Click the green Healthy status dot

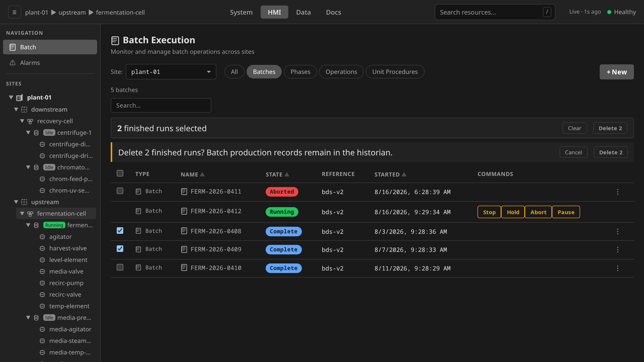pyautogui.click(x=609, y=12)
